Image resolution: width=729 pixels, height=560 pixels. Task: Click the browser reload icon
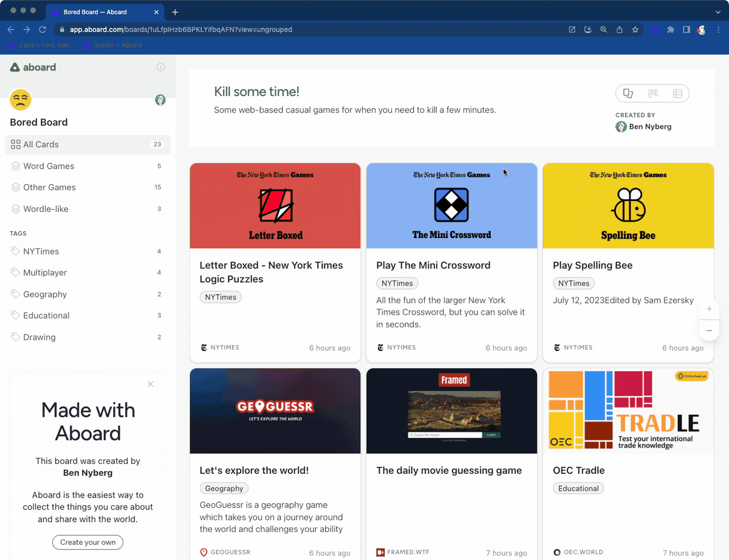(x=43, y=30)
